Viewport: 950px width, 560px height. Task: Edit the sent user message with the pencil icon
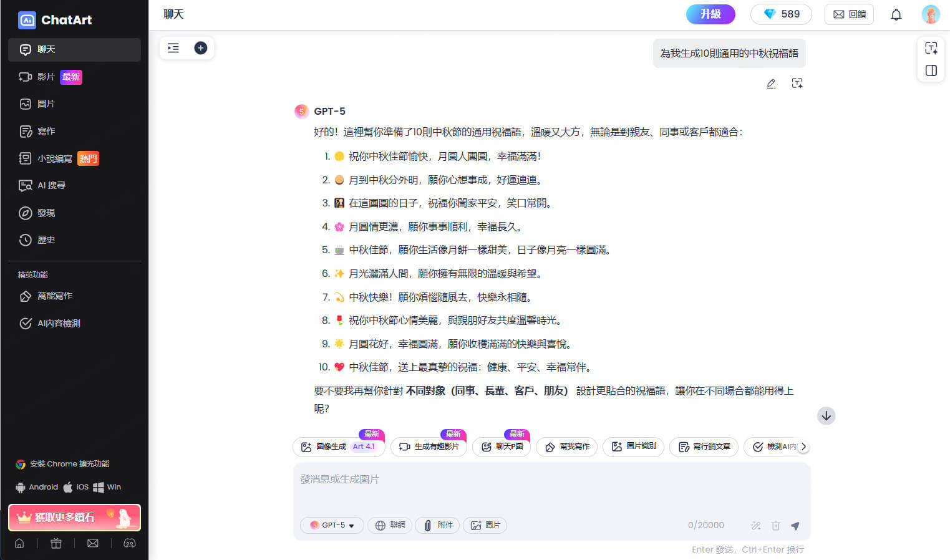[x=772, y=84]
